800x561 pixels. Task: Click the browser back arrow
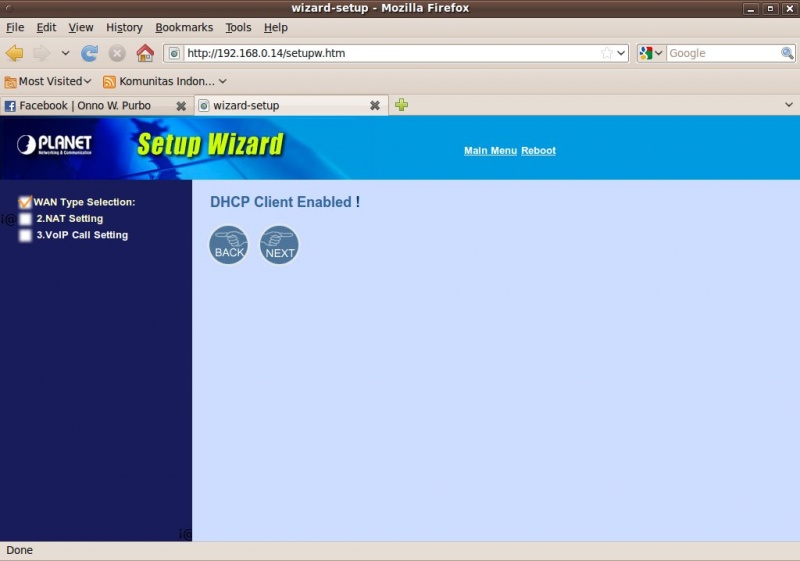(x=14, y=53)
